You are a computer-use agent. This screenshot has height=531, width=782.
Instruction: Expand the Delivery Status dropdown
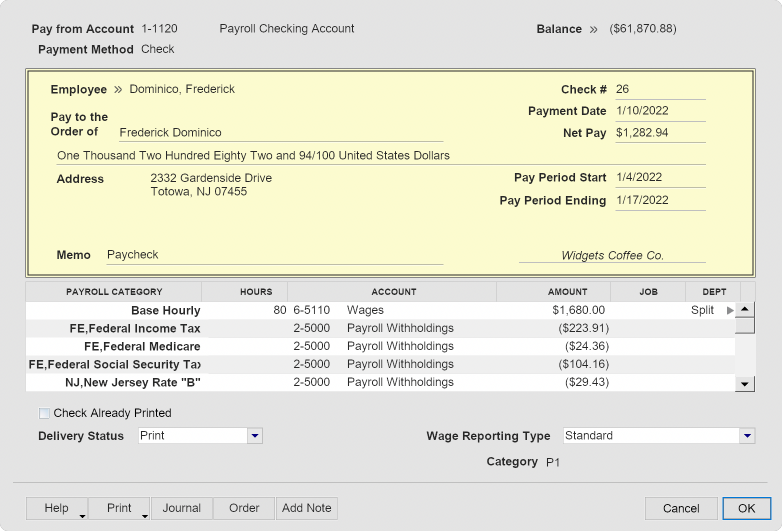click(254, 436)
